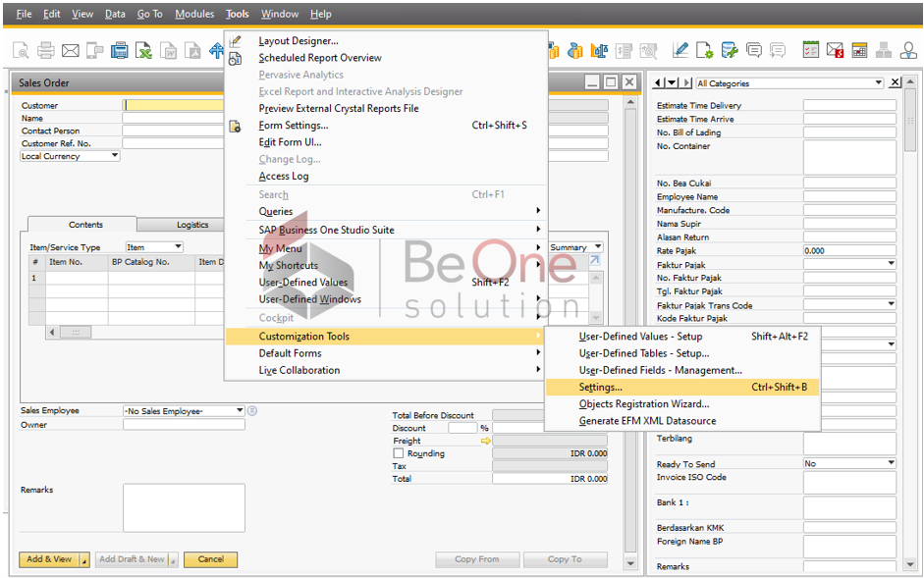The height and width of the screenshot is (578, 924).
Task: Click the Rate Pajak field showing 0.000
Action: (849, 250)
